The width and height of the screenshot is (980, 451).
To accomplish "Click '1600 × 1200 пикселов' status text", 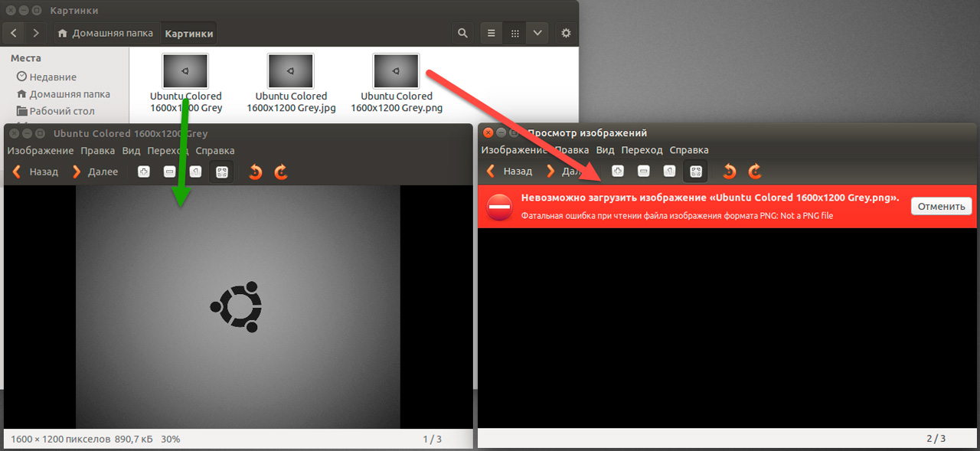I will point(60,440).
